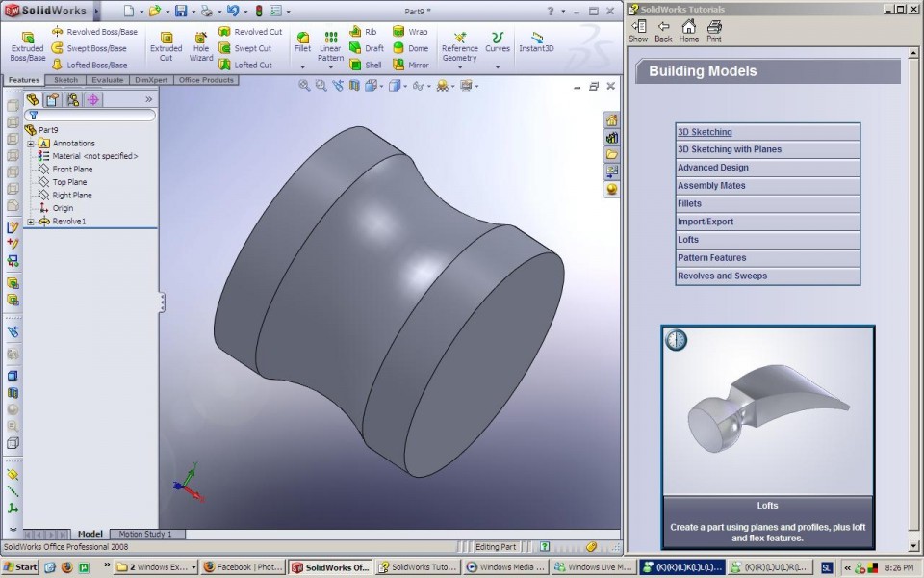
Task: Activate the Lofted Boss/Base tool
Action: [x=89, y=65]
